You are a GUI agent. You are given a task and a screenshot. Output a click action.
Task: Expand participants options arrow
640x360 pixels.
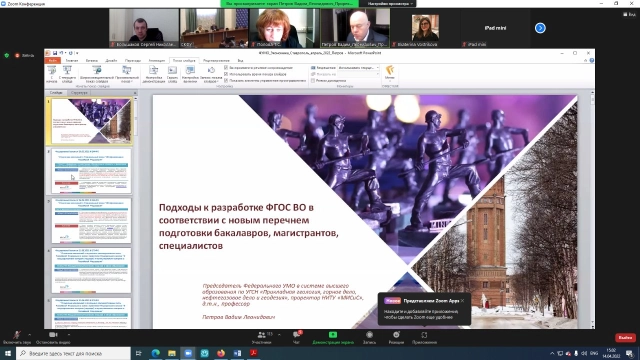[x=279, y=334]
